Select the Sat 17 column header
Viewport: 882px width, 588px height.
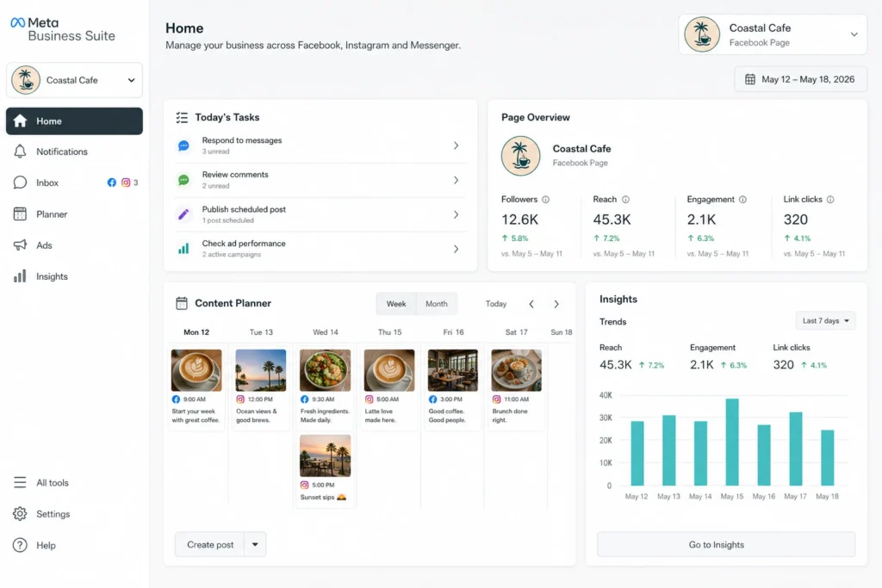click(517, 332)
